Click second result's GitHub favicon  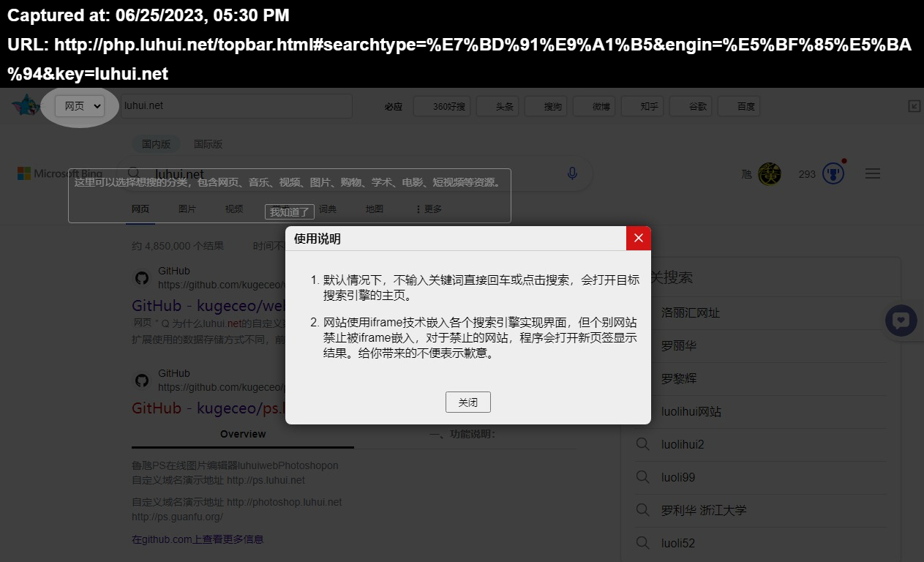coord(142,381)
